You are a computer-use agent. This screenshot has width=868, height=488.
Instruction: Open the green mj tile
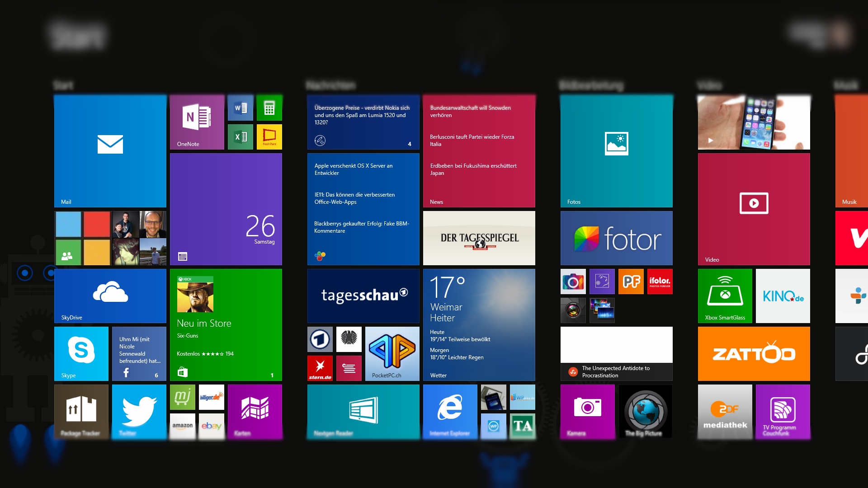(x=183, y=397)
